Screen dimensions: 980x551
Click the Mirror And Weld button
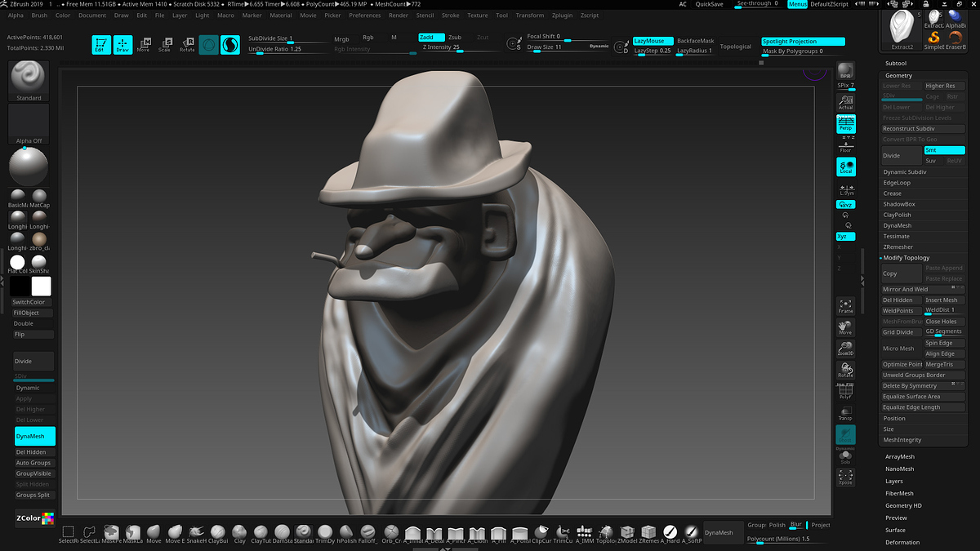point(924,290)
